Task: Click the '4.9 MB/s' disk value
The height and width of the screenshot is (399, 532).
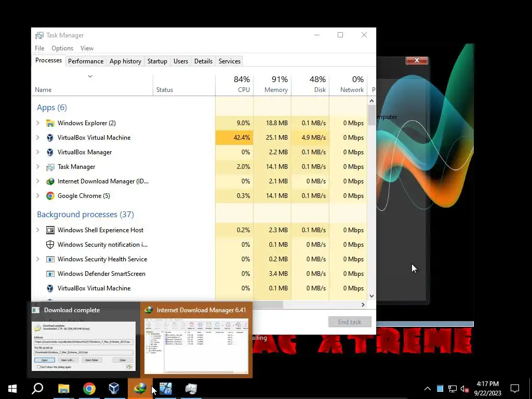Action: click(314, 138)
